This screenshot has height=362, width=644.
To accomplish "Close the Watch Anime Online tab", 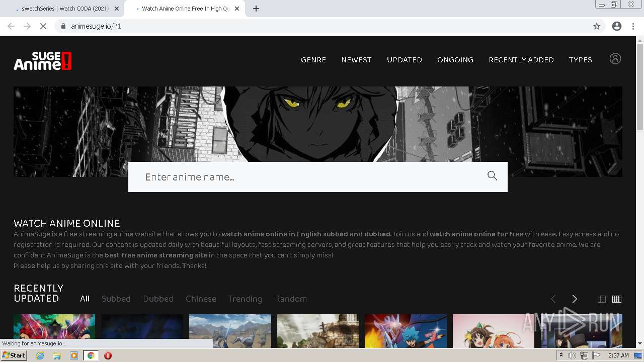I will pyautogui.click(x=237, y=9).
